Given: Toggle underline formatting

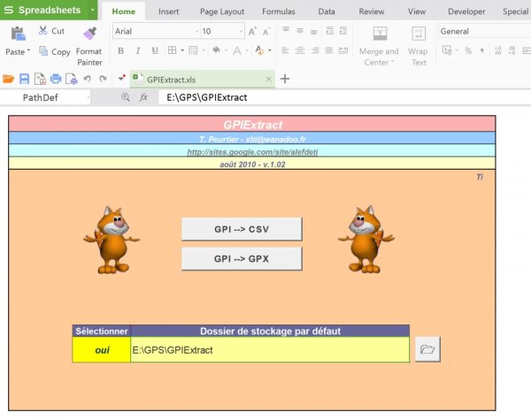Looking at the screenshot, I should (x=155, y=51).
